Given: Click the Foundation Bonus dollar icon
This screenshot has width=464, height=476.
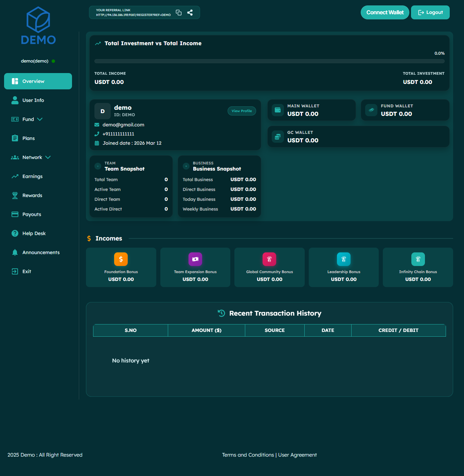Looking at the screenshot, I should click(x=121, y=259).
